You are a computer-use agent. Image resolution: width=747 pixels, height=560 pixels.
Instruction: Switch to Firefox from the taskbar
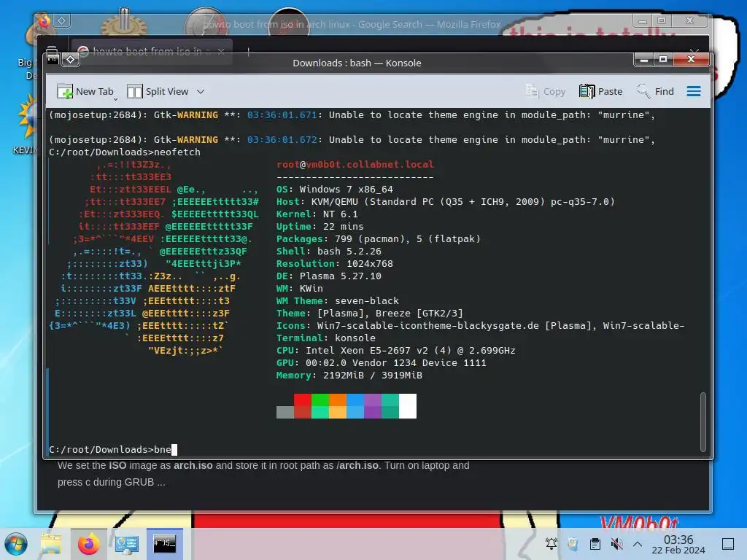tap(88, 544)
